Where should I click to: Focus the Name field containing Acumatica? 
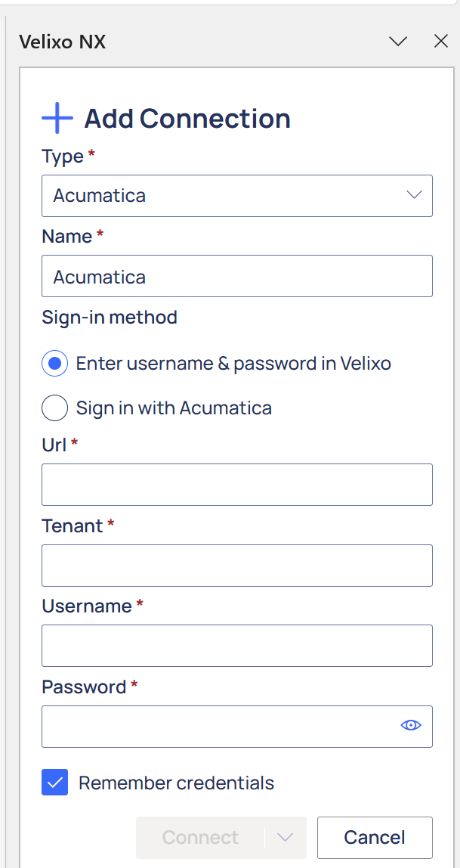point(236,276)
